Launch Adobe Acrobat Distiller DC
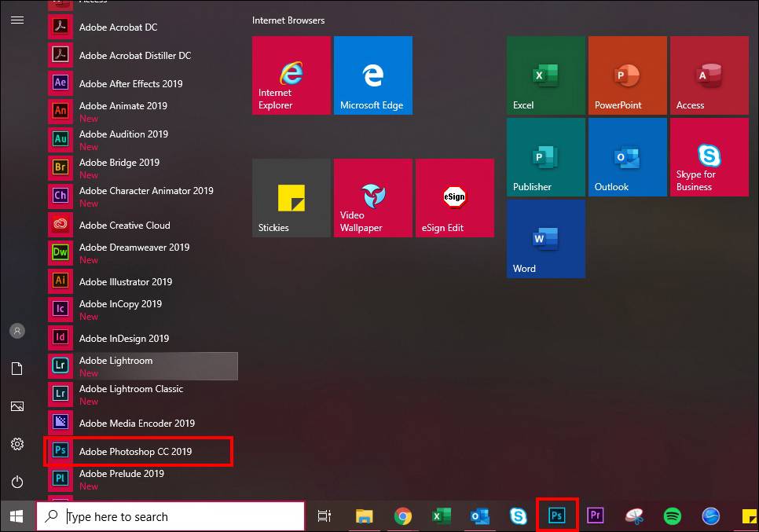Viewport: 759px width, 532px height. tap(143, 55)
